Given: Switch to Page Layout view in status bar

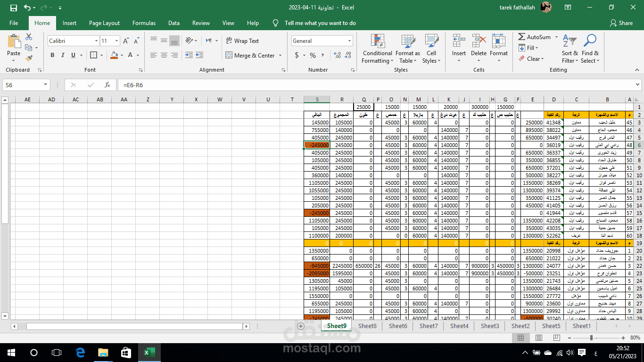Looking at the screenshot, I should pos(538,338).
